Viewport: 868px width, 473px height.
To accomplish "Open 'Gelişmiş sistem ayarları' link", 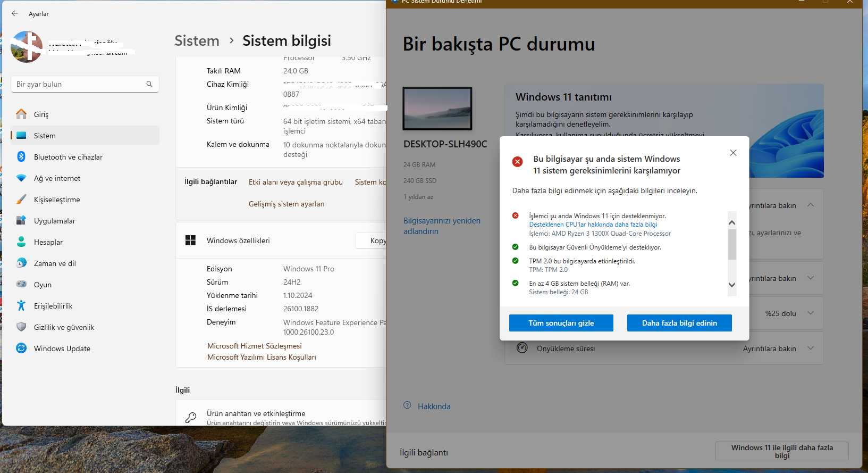I will (x=286, y=204).
